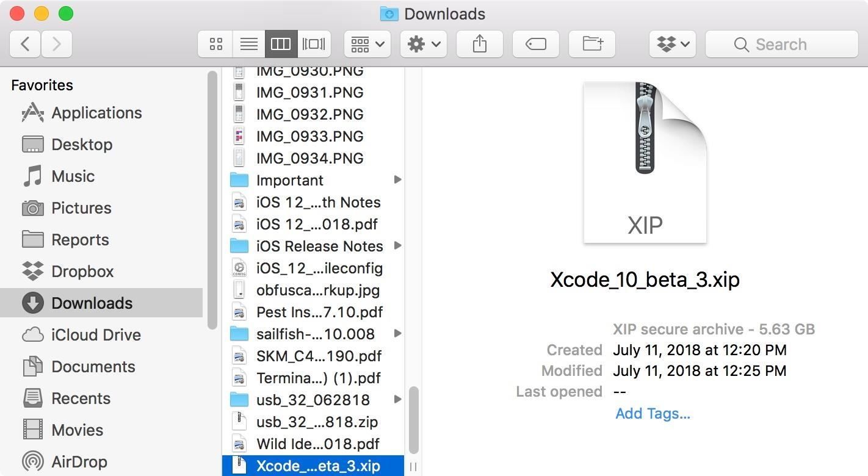Switch to list view

tap(248, 43)
